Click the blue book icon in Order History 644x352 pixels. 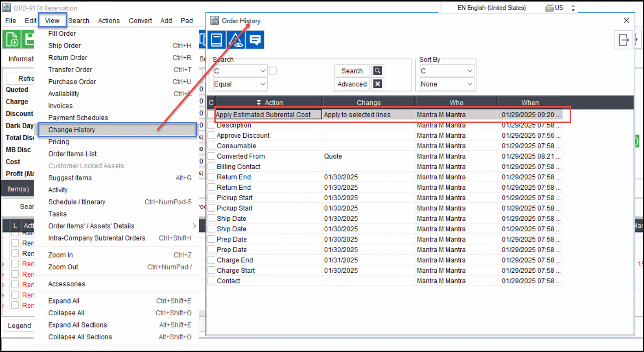pyautogui.click(x=217, y=40)
